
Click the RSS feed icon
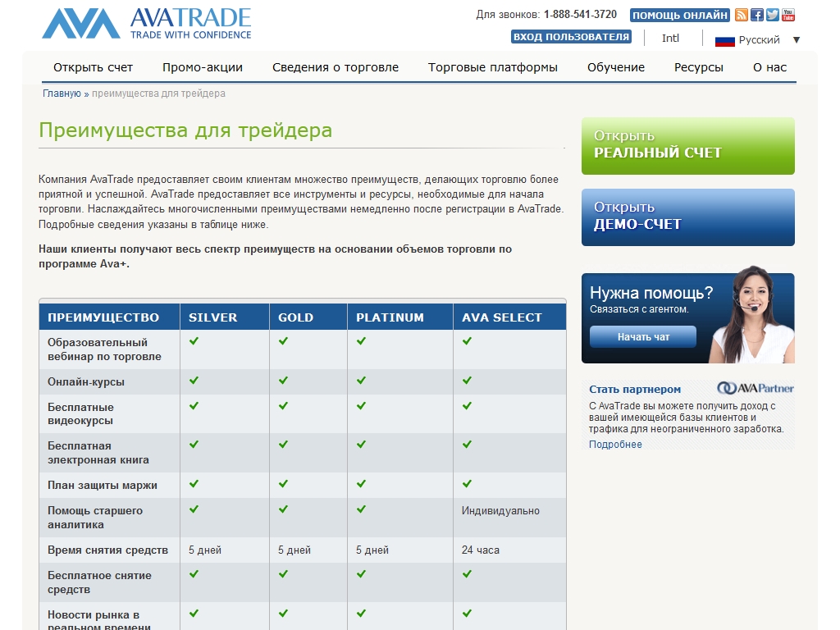(x=742, y=15)
